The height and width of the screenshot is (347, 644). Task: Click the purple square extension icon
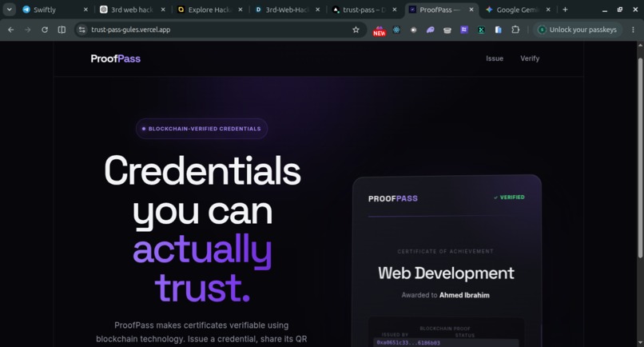[x=464, y=30]
